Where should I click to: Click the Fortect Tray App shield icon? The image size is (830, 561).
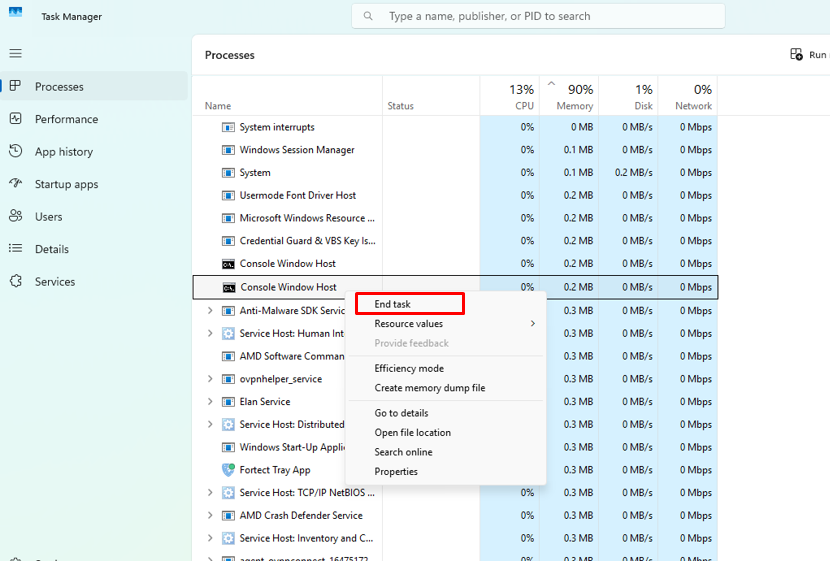click(228, 470)
